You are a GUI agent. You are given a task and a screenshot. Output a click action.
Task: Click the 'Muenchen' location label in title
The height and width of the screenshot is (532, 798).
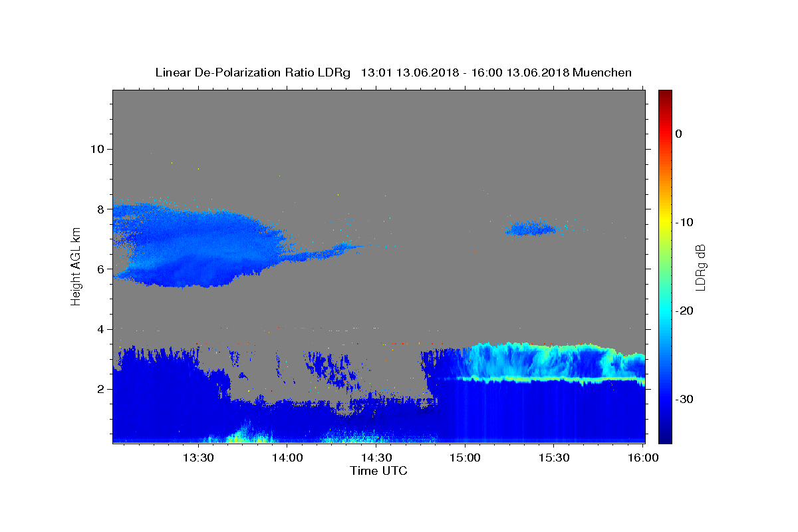pos(602,72)
